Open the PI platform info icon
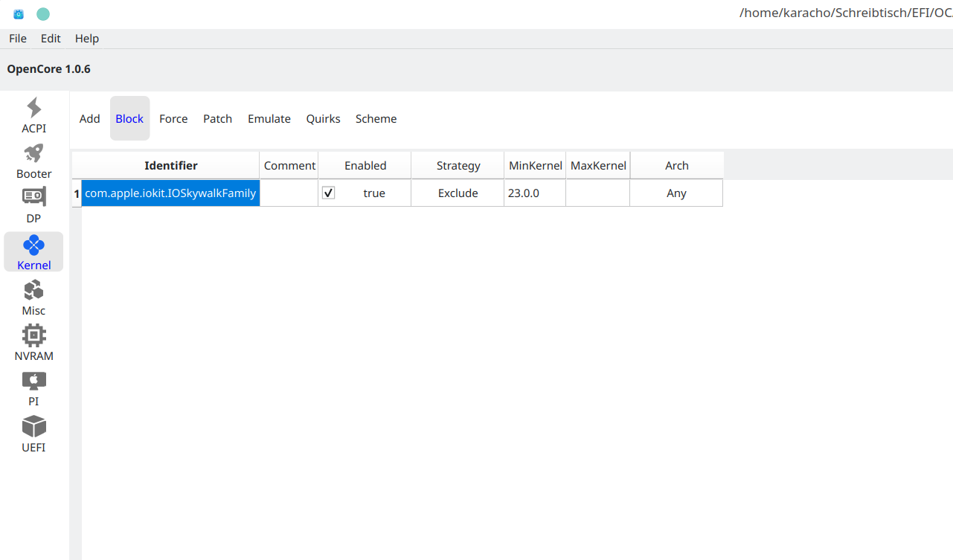The width and height of the screenshot is (953, 560). click(x=33, y=381)
